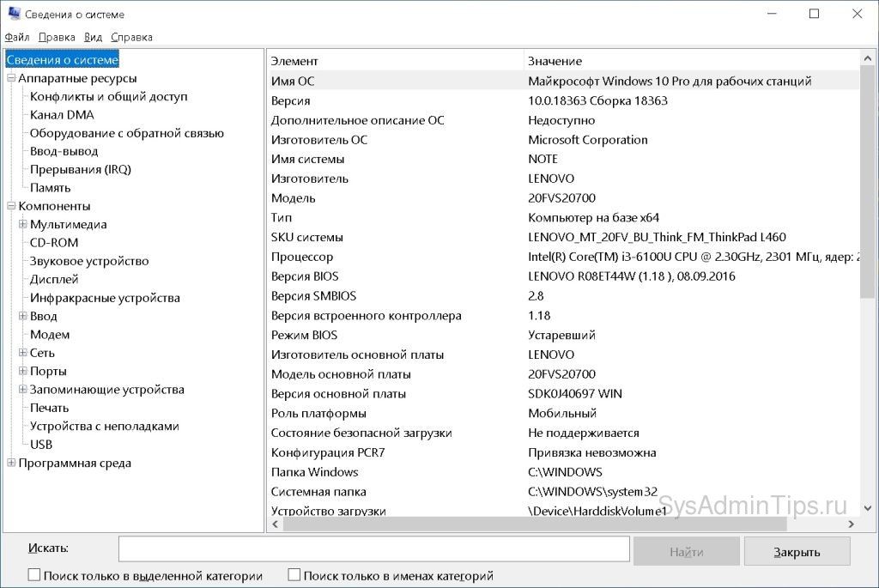Check Поиск только в именах категорий
879x588 pixels.
(294, 575)
